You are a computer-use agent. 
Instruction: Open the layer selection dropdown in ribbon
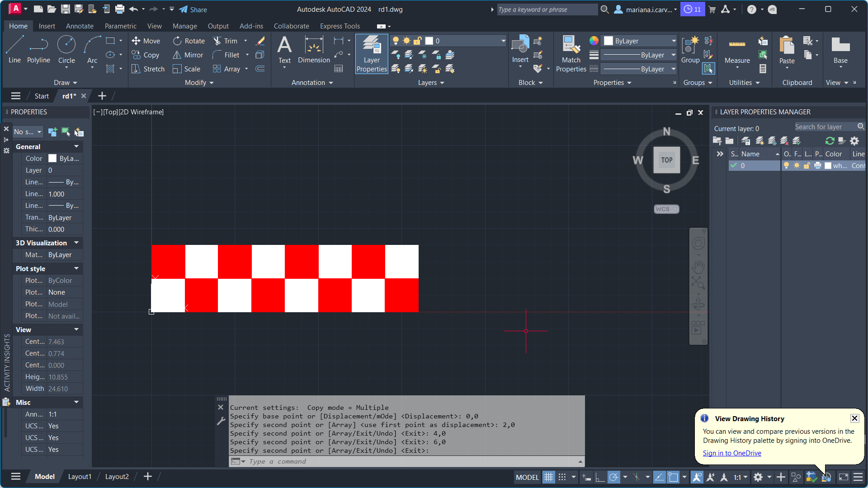[503, 41]
